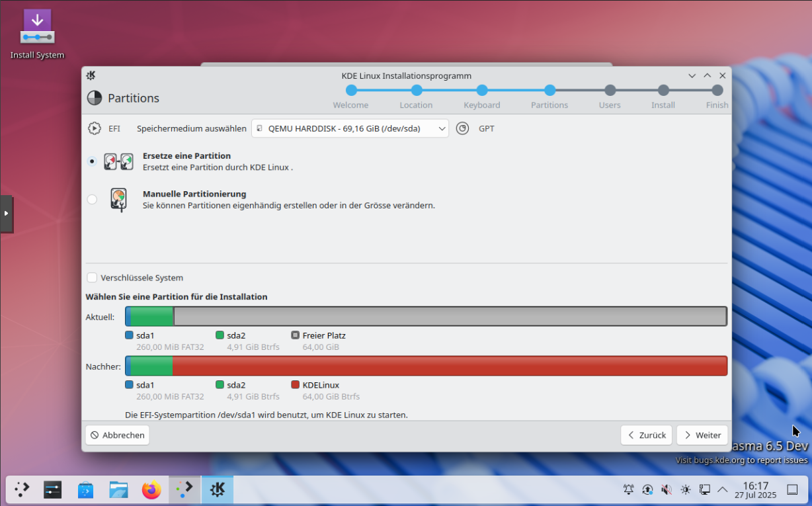Click the Weiter button

(x=702, y=435)
